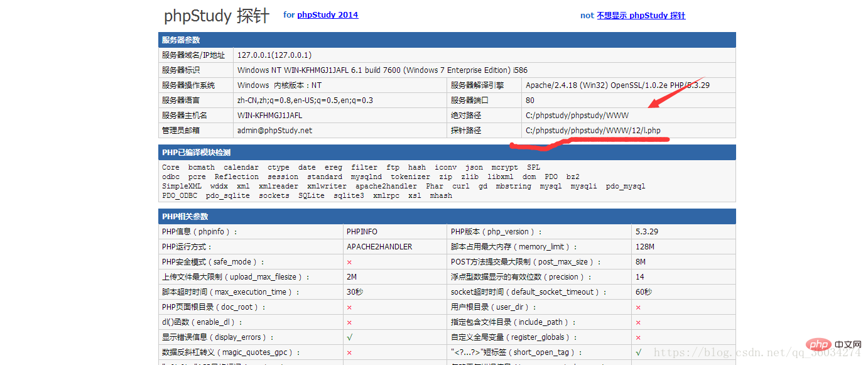Select the 127.0.0.1(127.0.0.1) IP value
868x365 pixels.
click(274, 55)
